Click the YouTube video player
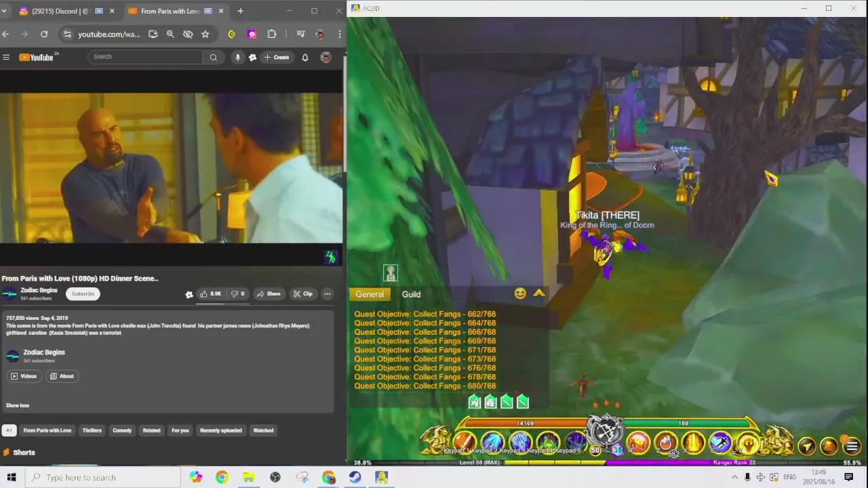Viewport: 868px width, 488px height. pos(172,168)
